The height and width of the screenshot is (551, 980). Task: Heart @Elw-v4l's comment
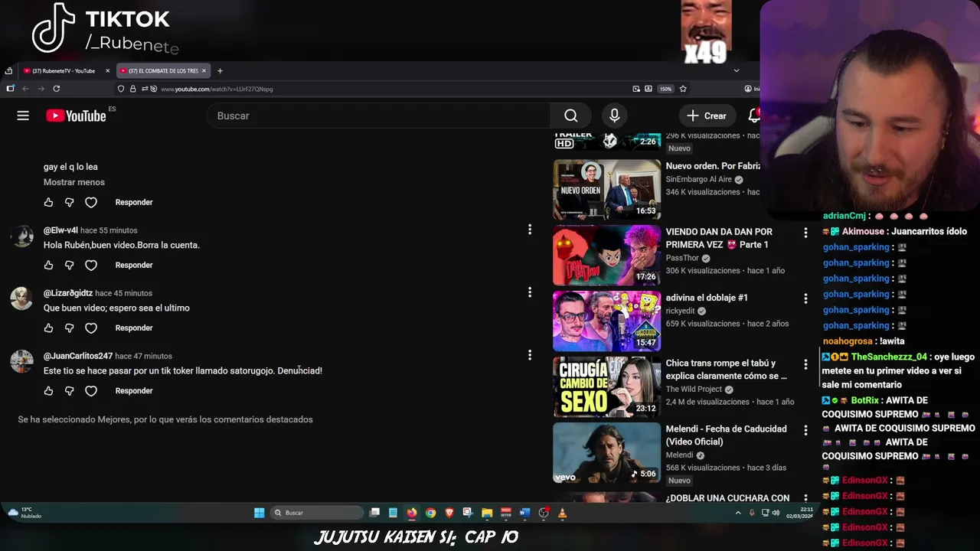pos(91,265)
